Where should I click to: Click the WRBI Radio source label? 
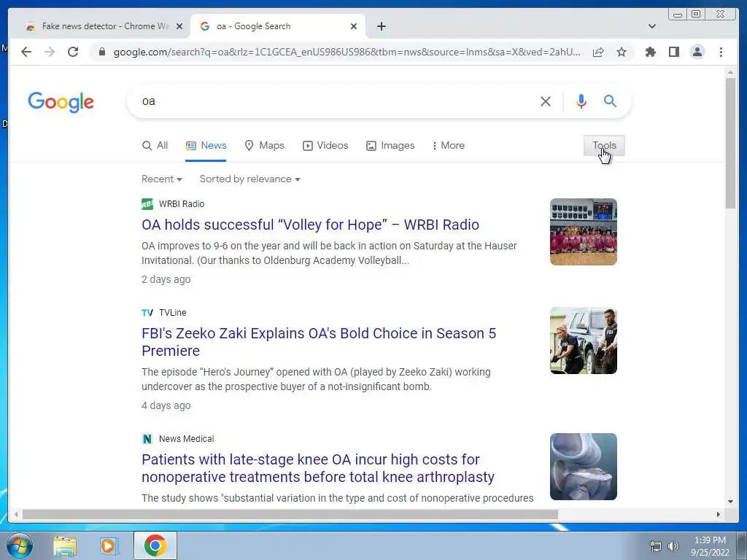pos(182,204)
